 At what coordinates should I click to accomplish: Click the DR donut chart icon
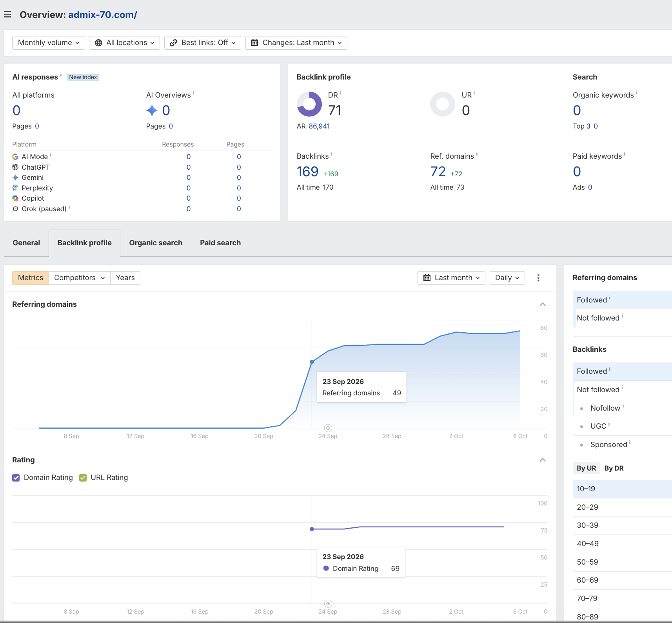(x=309, y=104)
